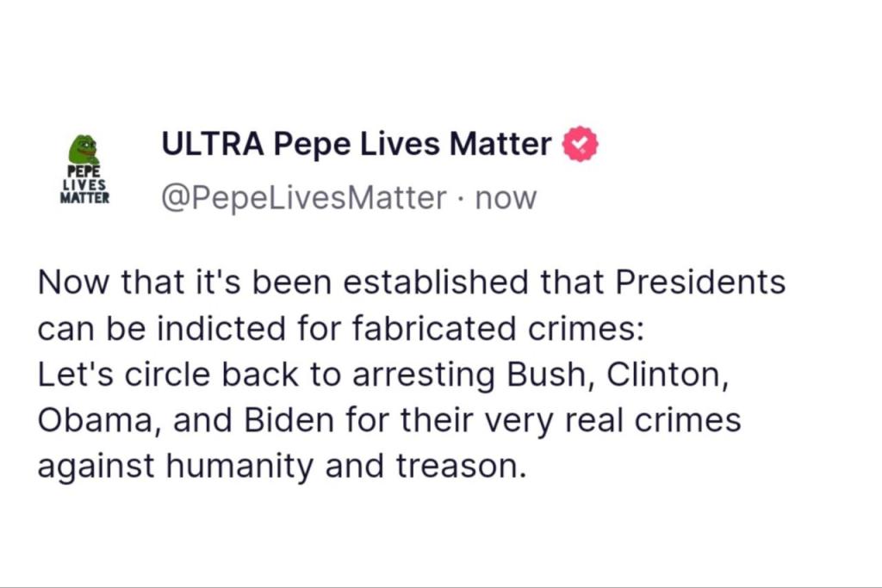Click the Pepe frog head in avatar

(x=84, y=149)
